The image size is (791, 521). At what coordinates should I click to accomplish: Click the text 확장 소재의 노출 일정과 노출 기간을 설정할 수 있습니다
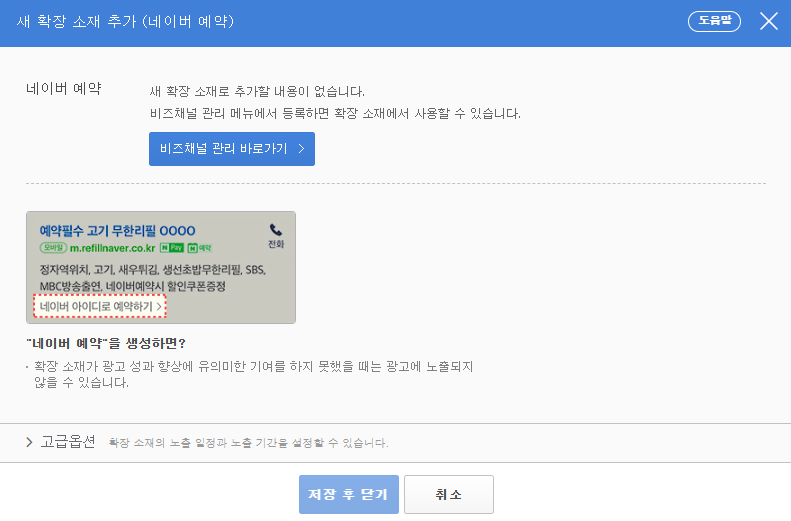[x=248, y=443]
